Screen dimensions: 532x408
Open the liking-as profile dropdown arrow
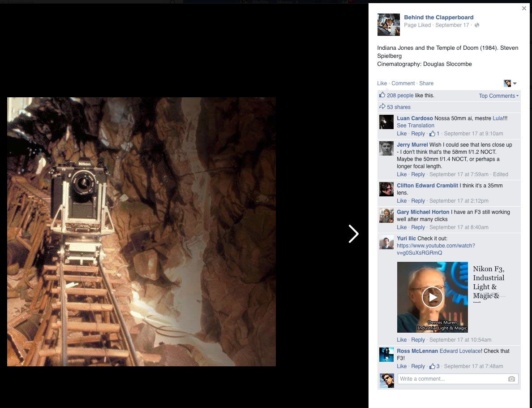click(x=515, y=83)
